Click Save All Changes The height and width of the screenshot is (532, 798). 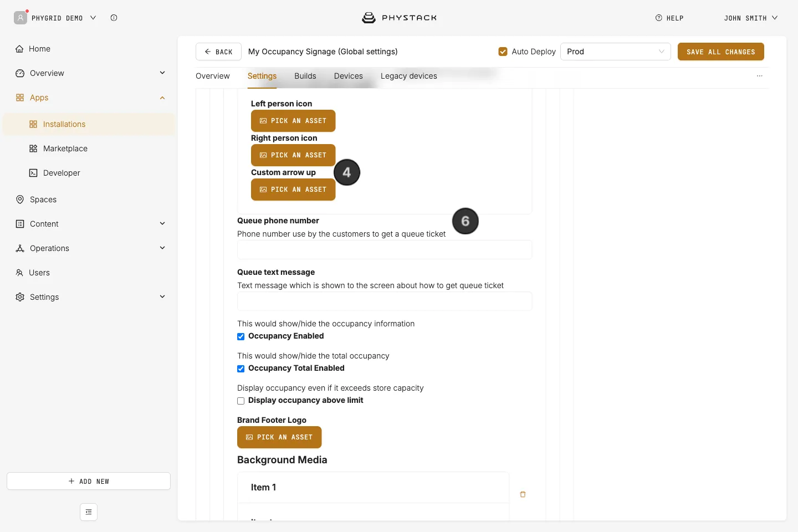pos(721,52)
